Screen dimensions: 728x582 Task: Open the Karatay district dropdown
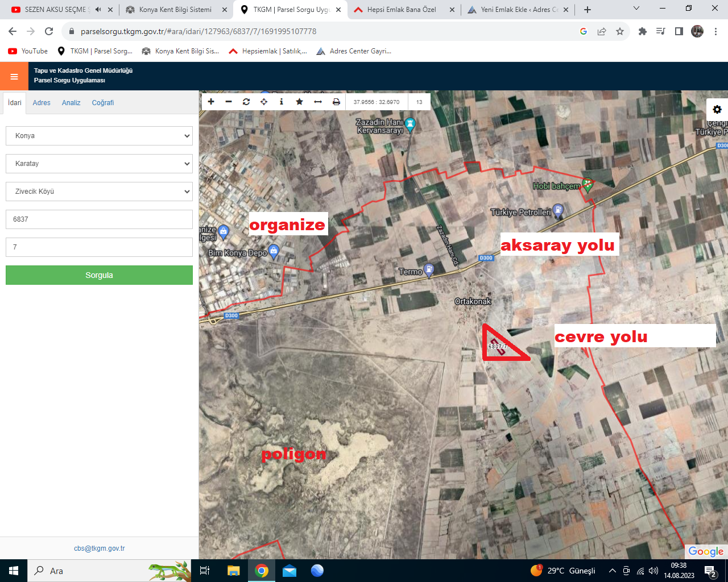point(99,164)
